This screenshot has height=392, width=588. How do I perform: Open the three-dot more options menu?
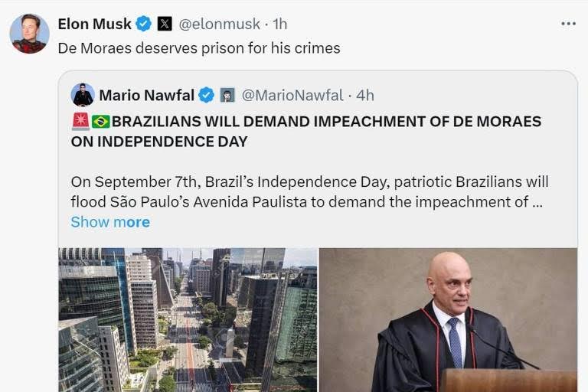(x=568, y=24)
